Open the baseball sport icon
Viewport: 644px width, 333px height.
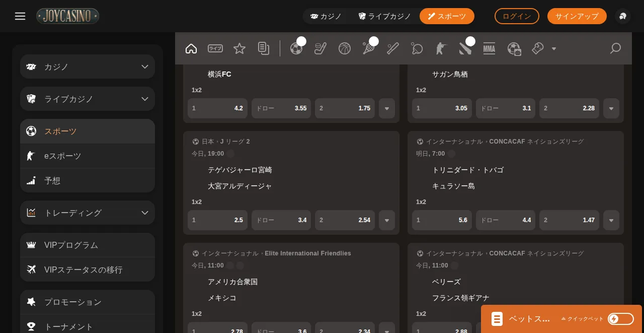click(x=393, y=48)
